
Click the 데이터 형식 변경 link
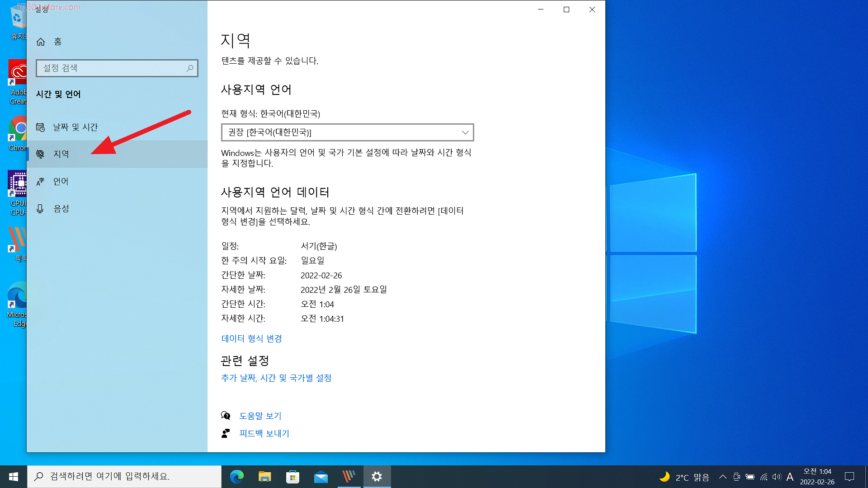point(251,338)
